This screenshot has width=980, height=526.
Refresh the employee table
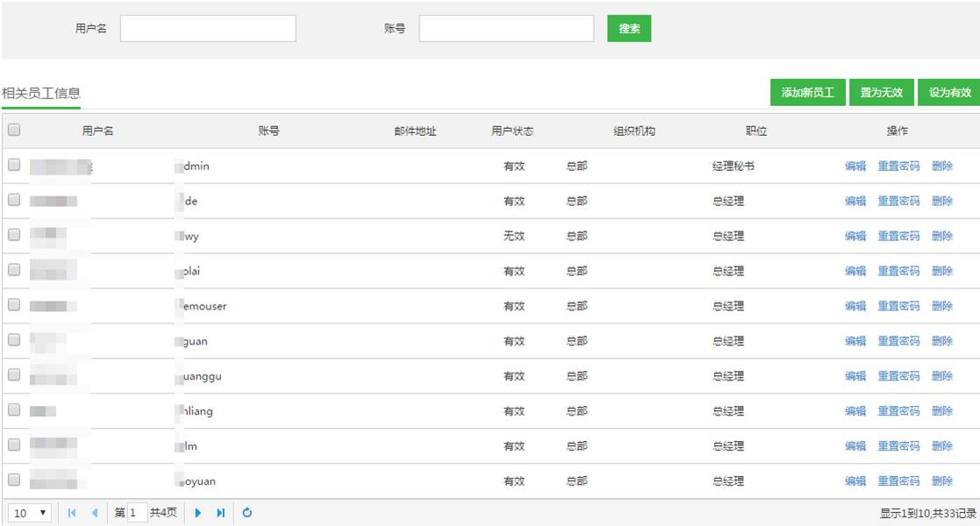pyautogui.click(x=247, y=513)
